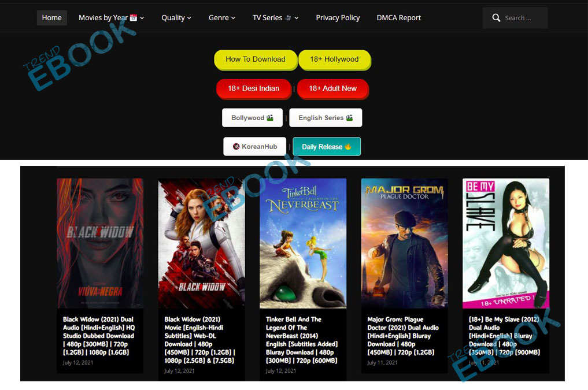588x390 pixels.
Task: Click the camera icon beside TV Series
Action: [x=288, y=17]
